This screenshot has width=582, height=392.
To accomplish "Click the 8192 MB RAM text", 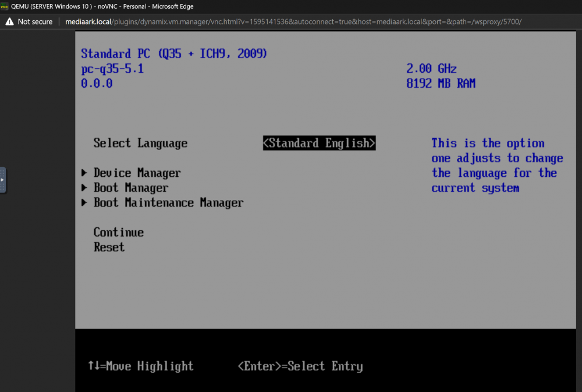I will click(x=441, y=83).
